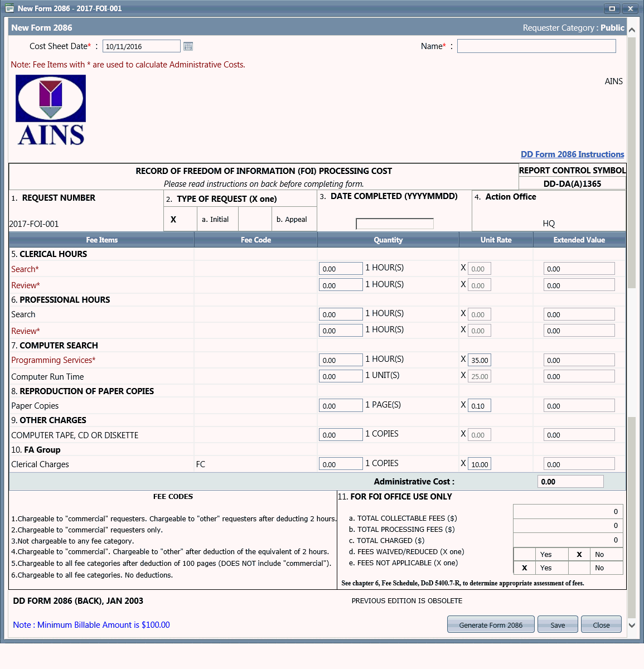
Task: Click the Computer Run Time fee item label
Action: point(47,377)
